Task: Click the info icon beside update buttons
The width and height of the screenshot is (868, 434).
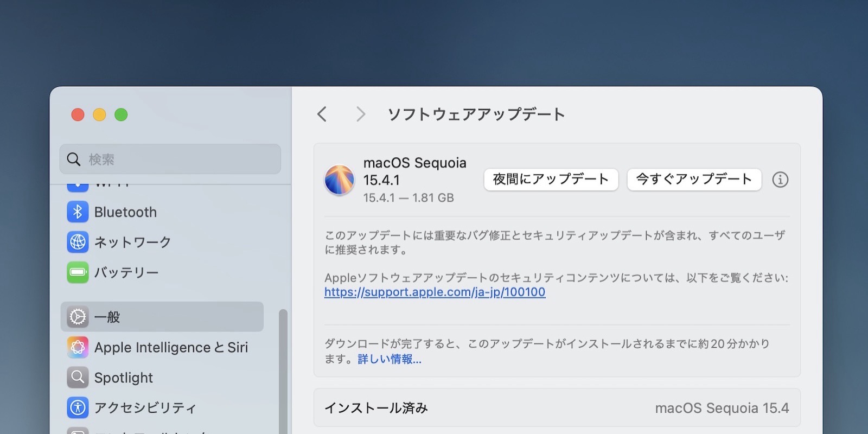Action: 780,180
